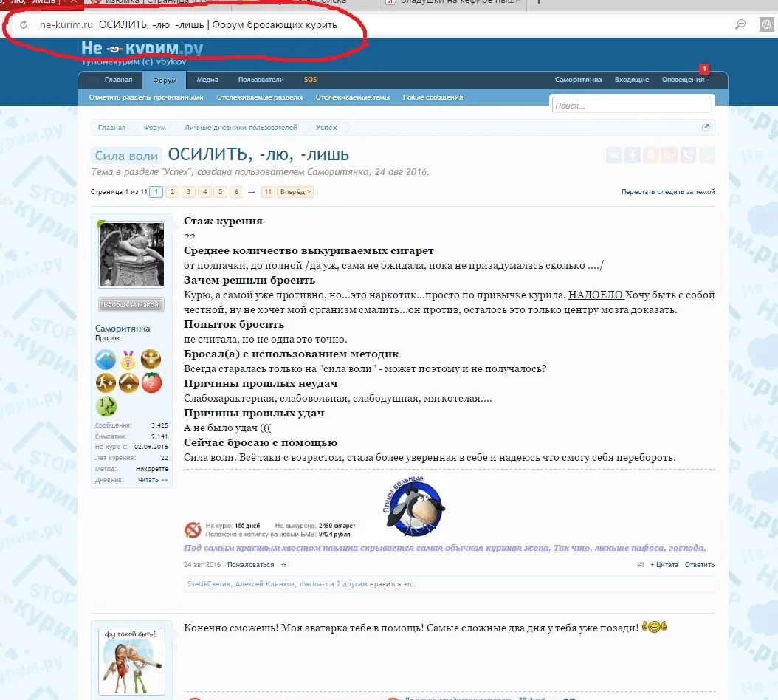The width and height of the screenshot is (778, 700).
Task: Switch to the Медиа tab
Action: [207, 80]
